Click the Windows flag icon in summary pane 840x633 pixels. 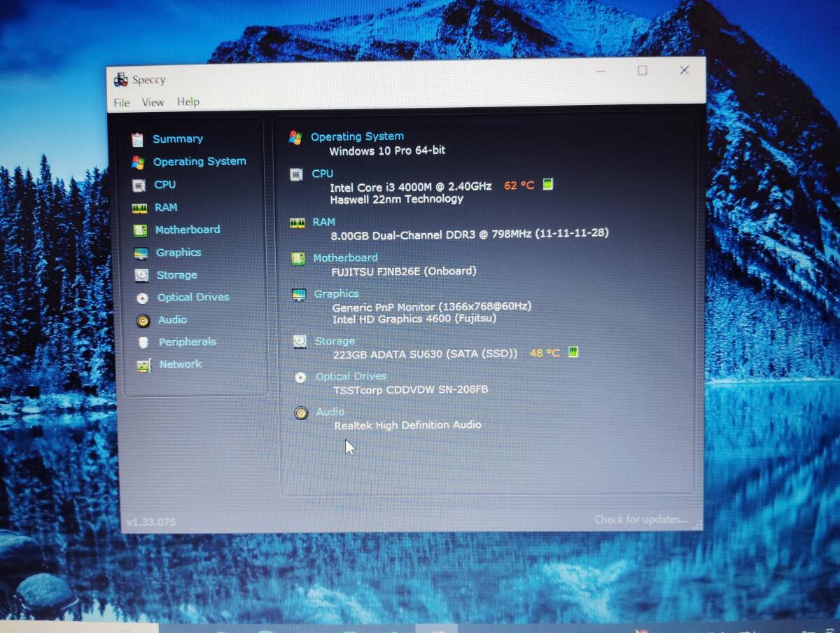pos(295,137)
